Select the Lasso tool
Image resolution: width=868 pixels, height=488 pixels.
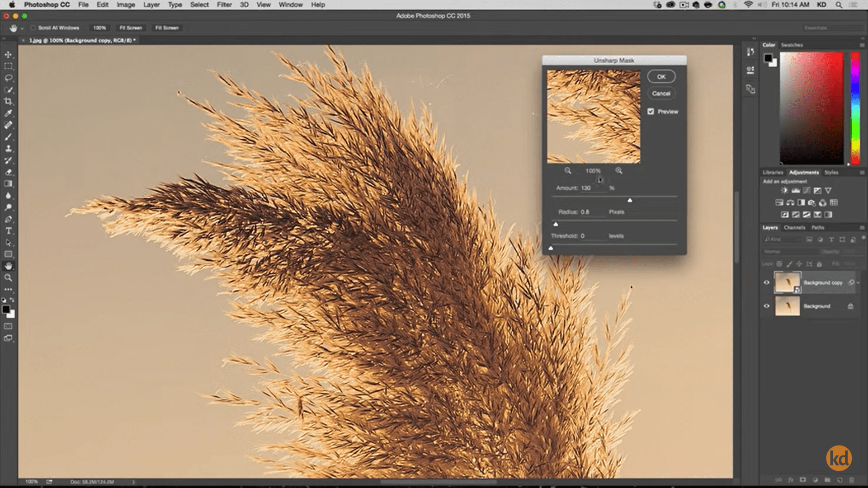(8, 78)
